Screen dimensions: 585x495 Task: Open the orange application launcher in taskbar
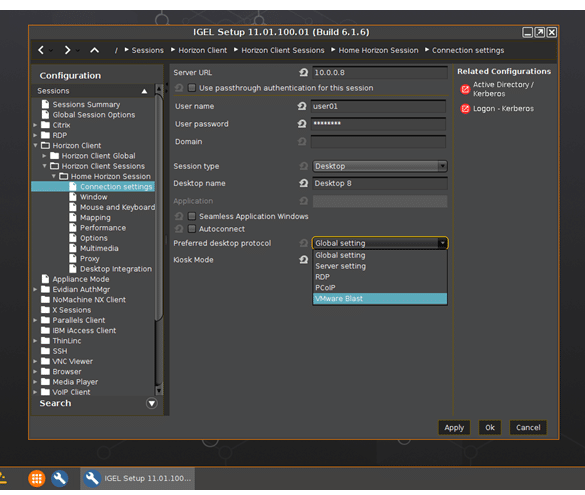(37, 478)
